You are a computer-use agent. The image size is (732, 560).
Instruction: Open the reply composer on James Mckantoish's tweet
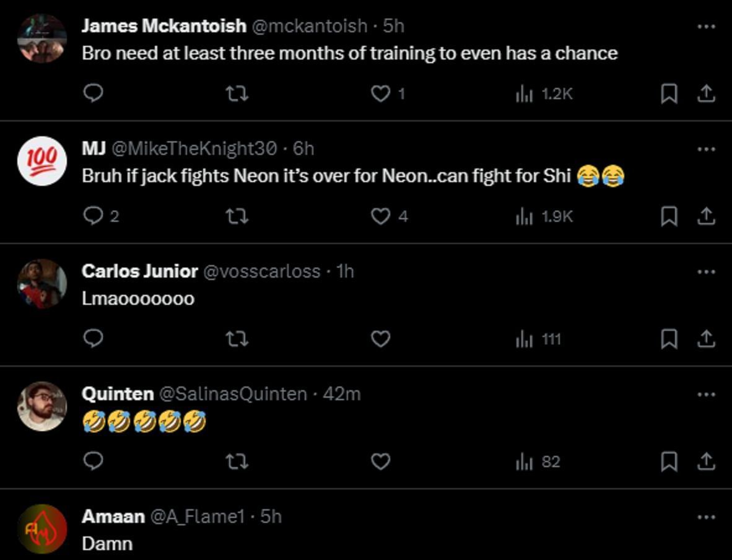(93, 94)
